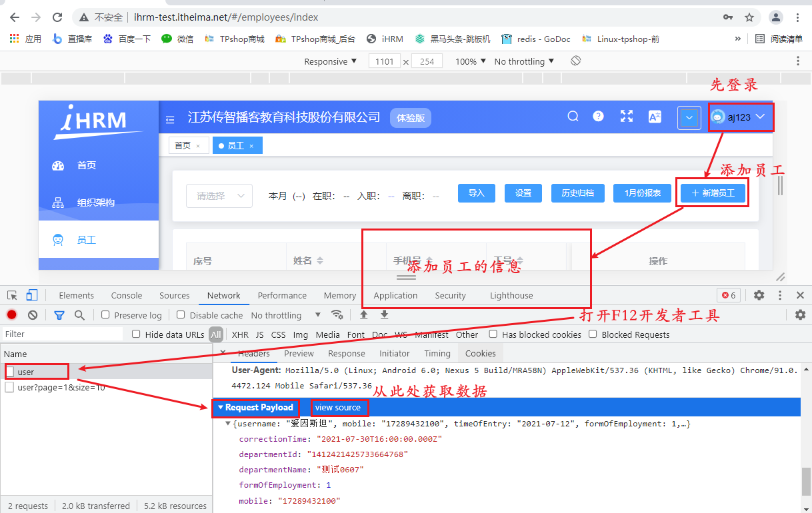
Task: Go back with browser back arrow
Action: coord(14,17)
